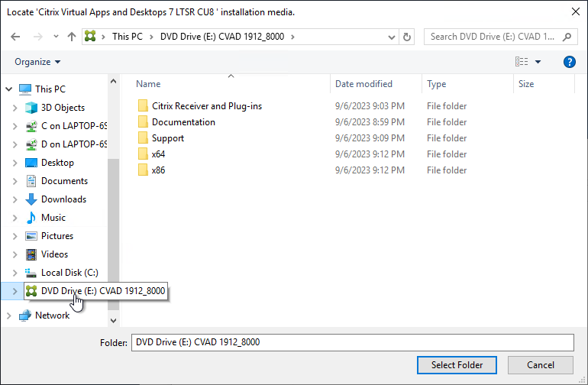The image size is (588, 385).
Task: Select the x86 folder icon
Action: [x=143, y=170]
